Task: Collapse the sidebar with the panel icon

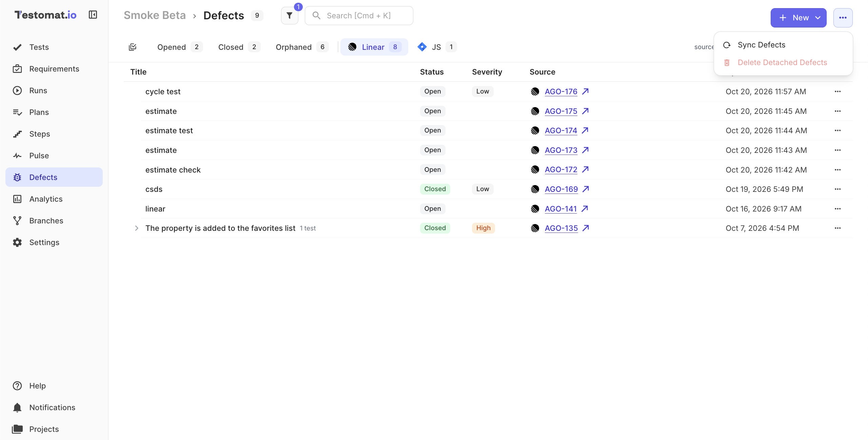Action: pyautogui.click(x=93, y=15)
